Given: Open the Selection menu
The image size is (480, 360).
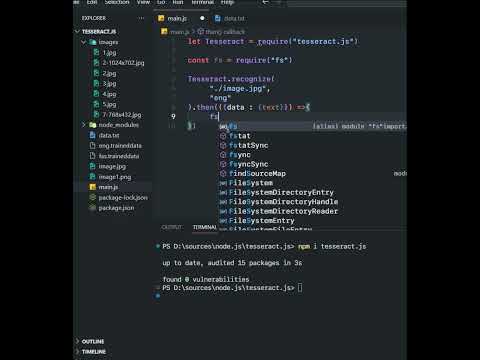Looking at the screenshot, I should tap(117, 2).
